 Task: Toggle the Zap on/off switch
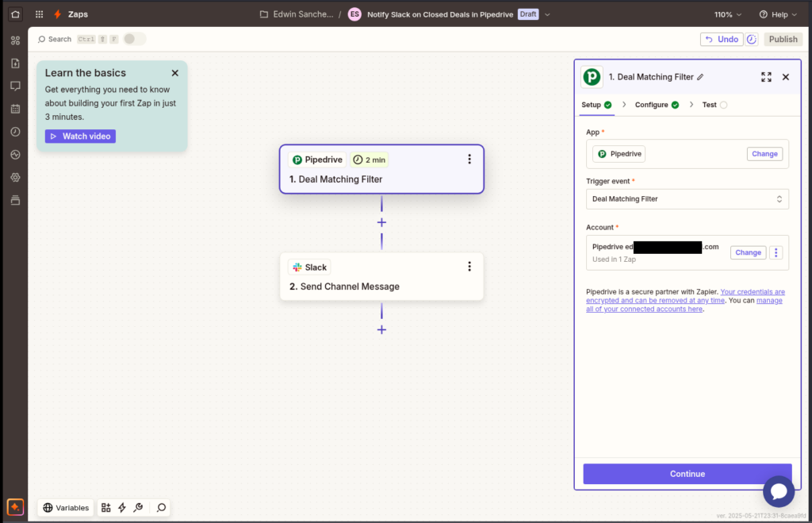click(134, 39)
